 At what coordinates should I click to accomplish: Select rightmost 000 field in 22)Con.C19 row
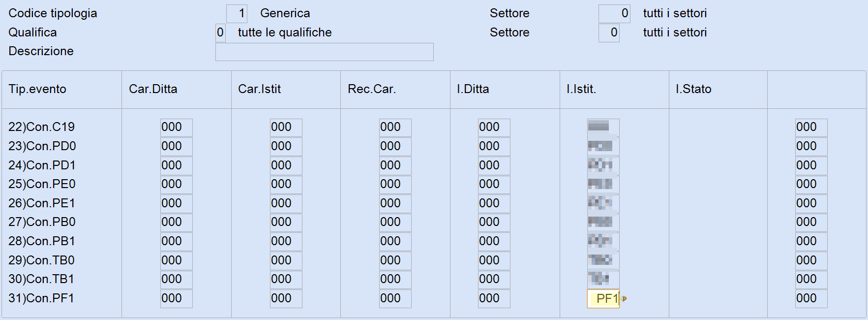pyautogui.click(x=811, y=127)
